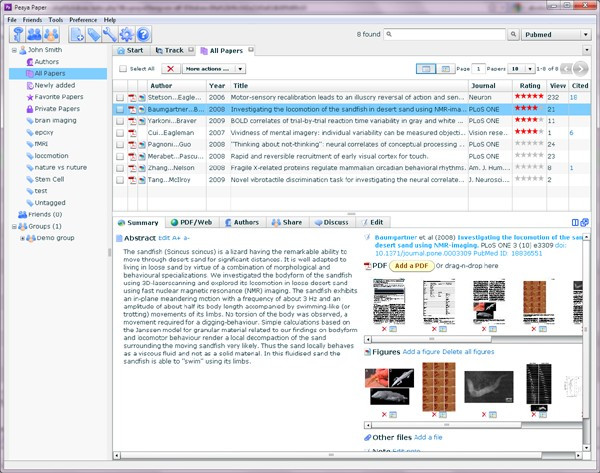Viewport: 600px width, 473px height.
Task: Check the Yarkoni...Braver row checkbox
Action: tap(120, 121)
